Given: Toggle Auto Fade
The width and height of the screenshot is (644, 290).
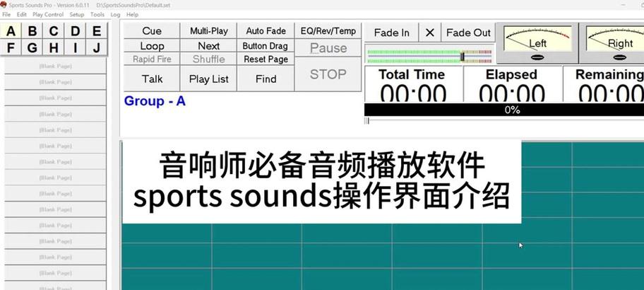Looking at the screenshot, I should (266, 31).
